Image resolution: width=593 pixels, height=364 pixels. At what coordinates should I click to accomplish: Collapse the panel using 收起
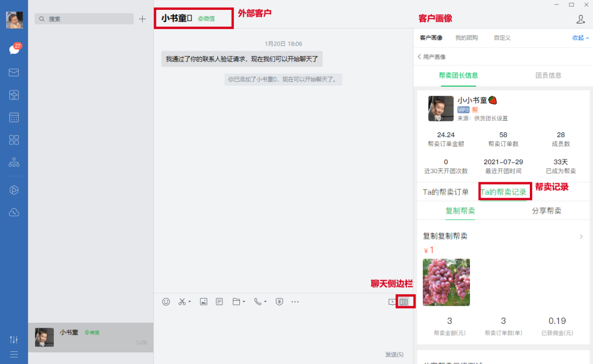580,38
